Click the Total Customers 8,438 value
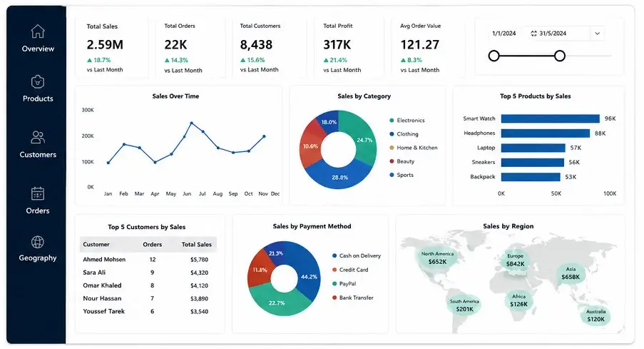This screenshot has width=644, height=349. coord(256,44)
